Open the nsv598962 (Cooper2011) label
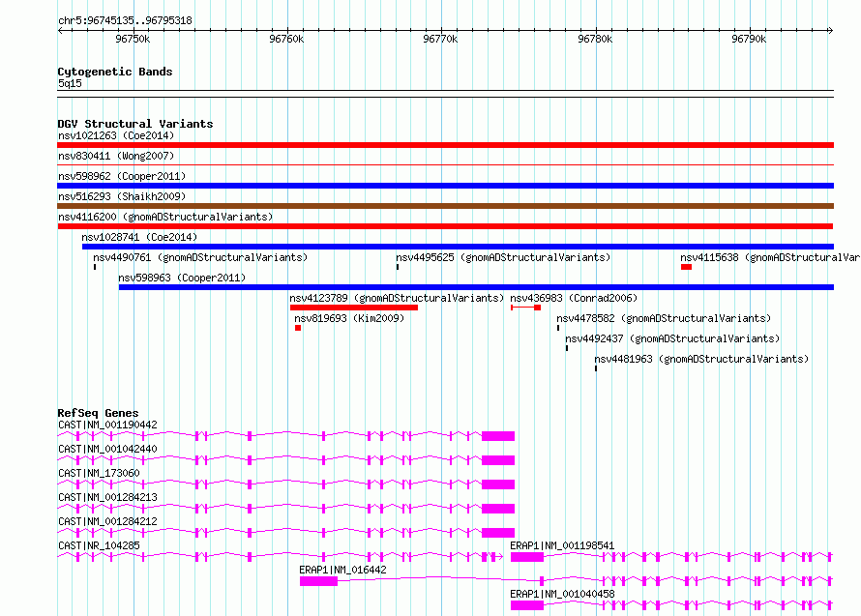This screenshot has width=861, height=616. [x=122, y=176]
